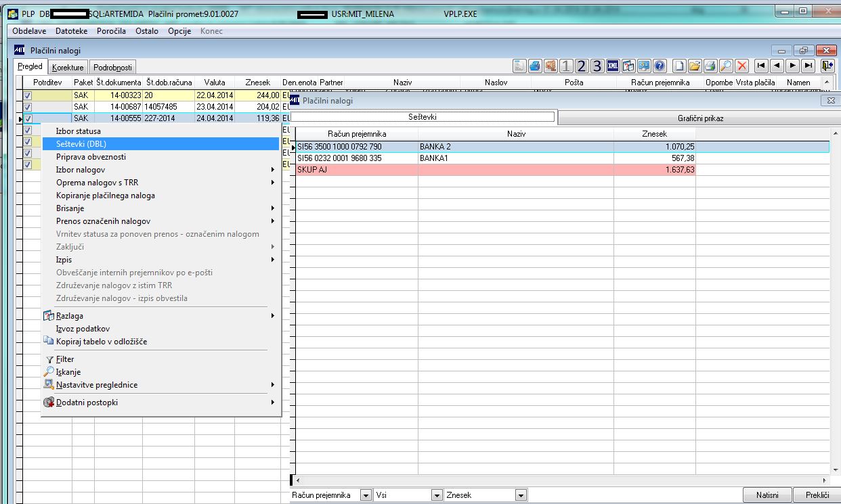Viewport: 841px width, 504px height.
Task: Select the BANKA 2 cell
Action: (516, 146)
